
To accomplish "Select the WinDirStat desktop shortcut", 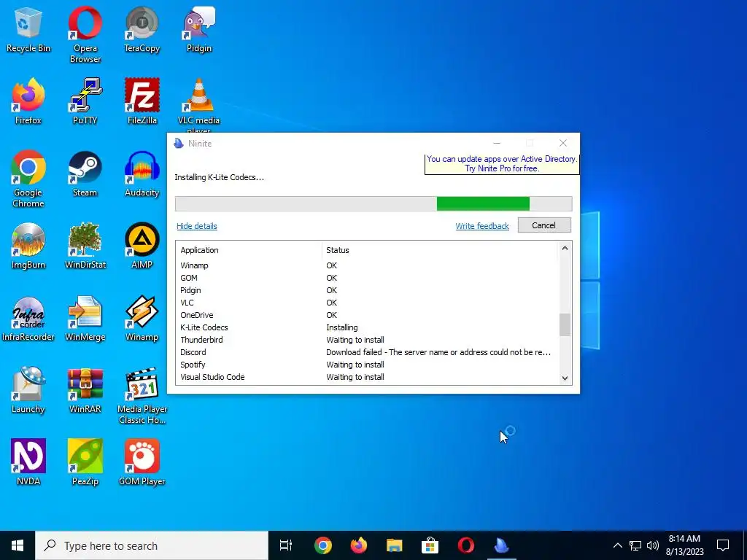I will coord(85,246).
